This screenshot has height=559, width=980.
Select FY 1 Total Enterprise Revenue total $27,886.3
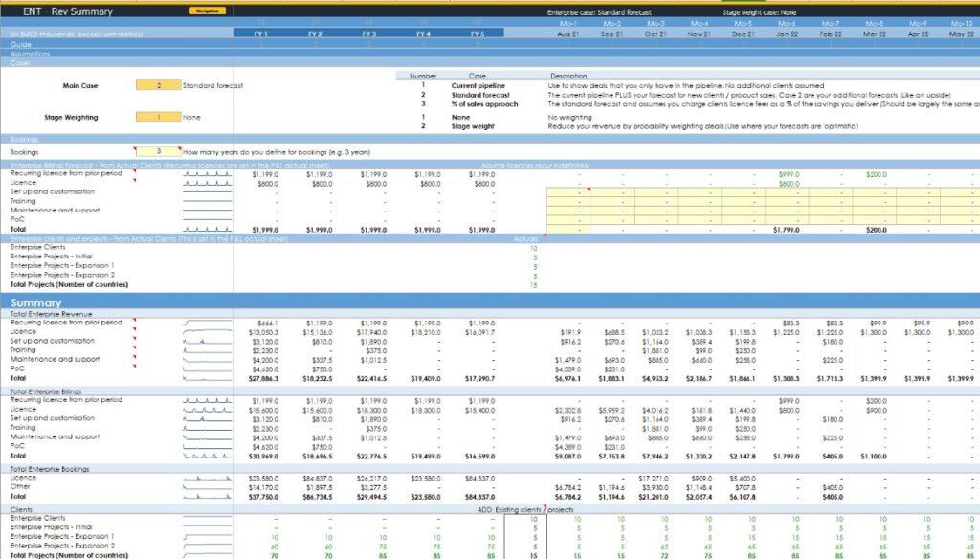265,379
